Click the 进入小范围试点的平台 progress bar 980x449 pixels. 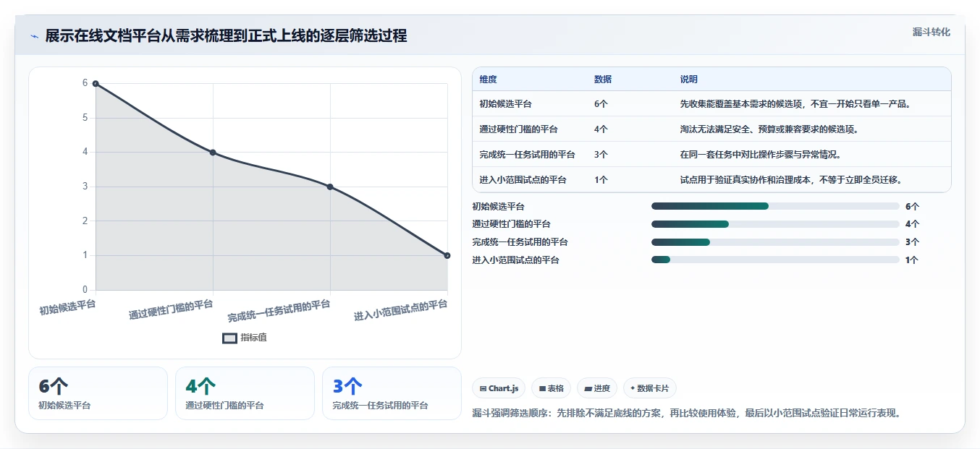[775, 260]
